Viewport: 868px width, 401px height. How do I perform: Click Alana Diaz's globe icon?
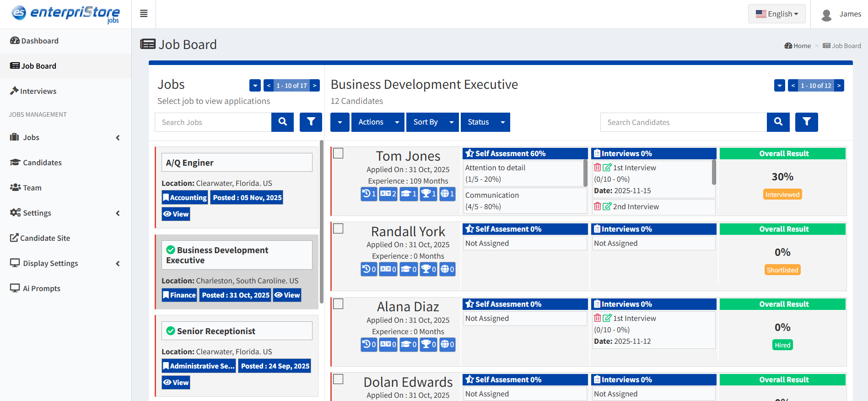pos(447,344)
